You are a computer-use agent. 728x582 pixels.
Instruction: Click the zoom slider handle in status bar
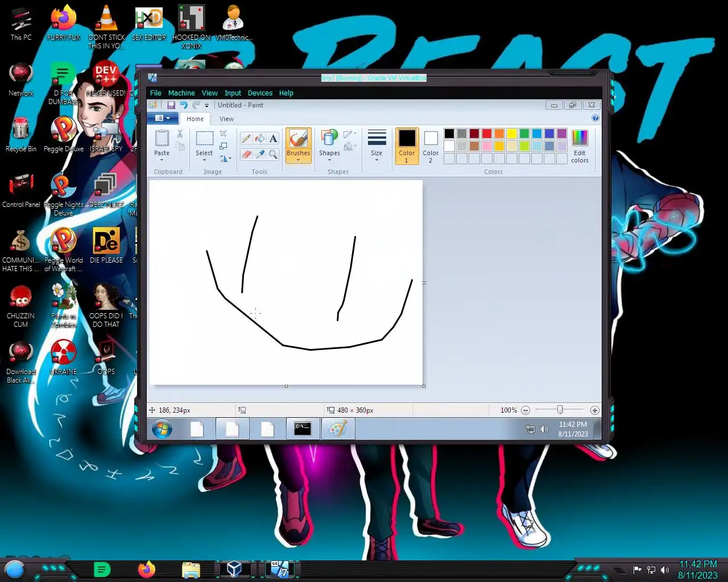pos(560,410)
